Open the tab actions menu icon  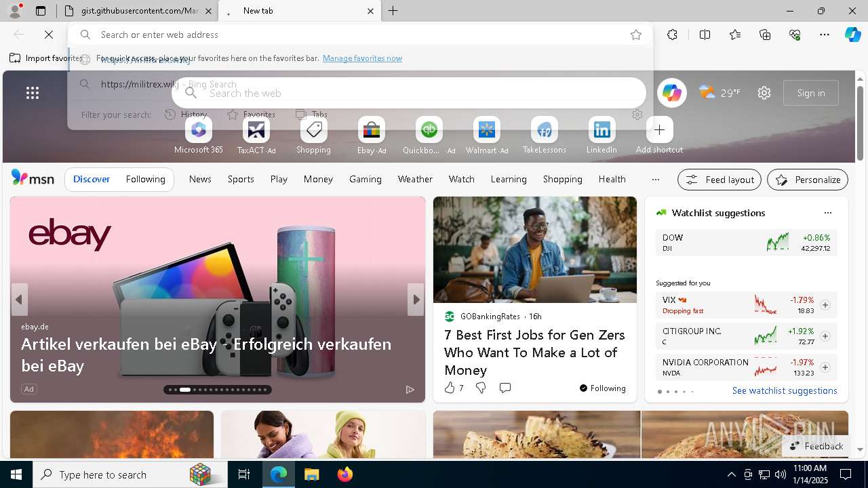coord(41,11)
